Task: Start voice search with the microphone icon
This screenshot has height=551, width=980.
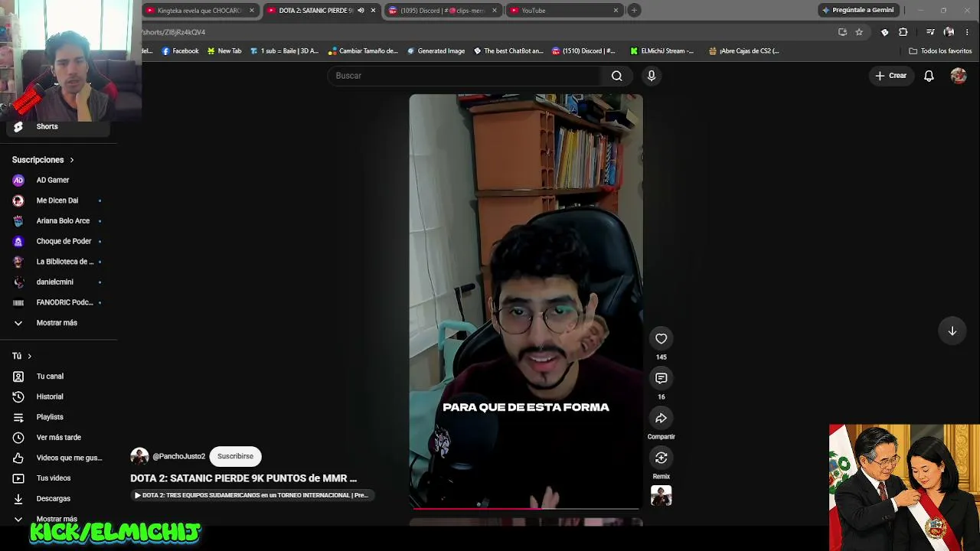Action: coord(652,76)
